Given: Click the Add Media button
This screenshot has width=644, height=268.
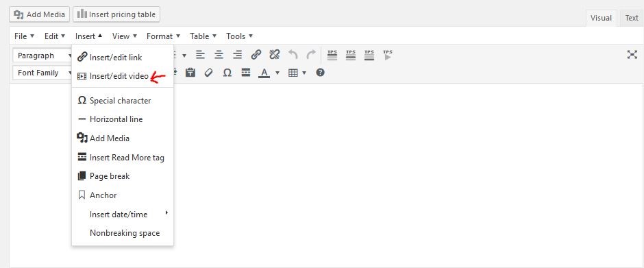Looking at the screenshot, I should pyautogui.click(x=40, y=14).
